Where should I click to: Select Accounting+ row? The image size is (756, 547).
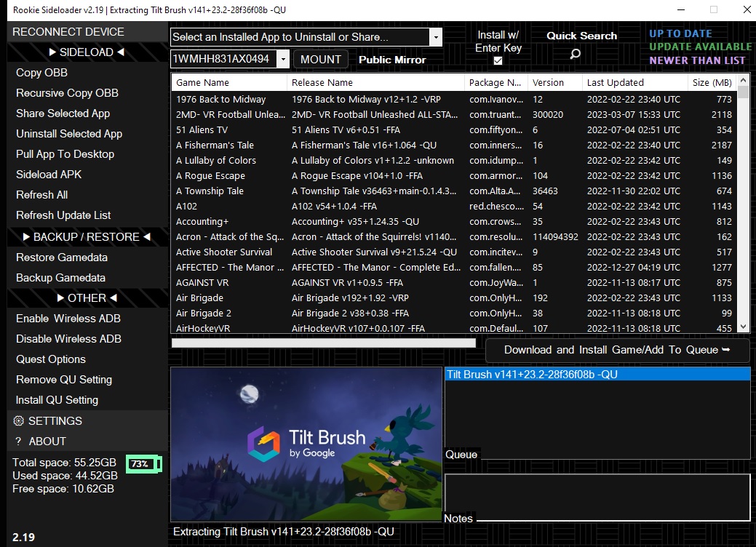pos(454,222)
